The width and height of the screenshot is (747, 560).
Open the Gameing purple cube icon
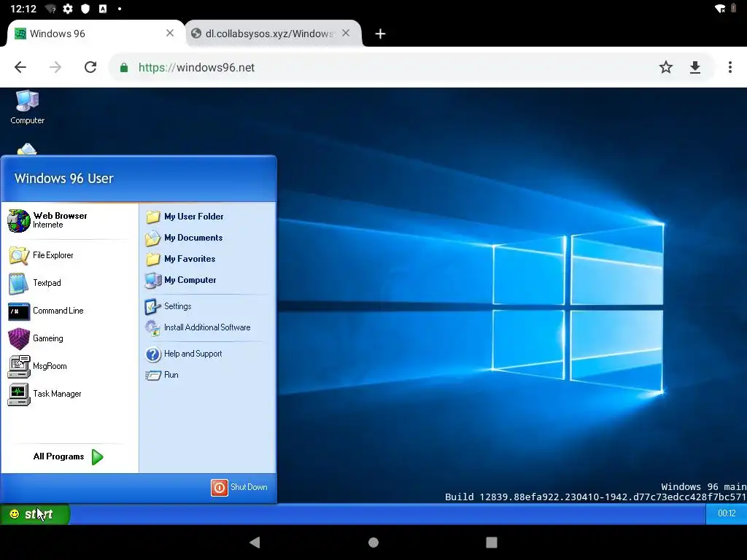[x=19, y=338]
